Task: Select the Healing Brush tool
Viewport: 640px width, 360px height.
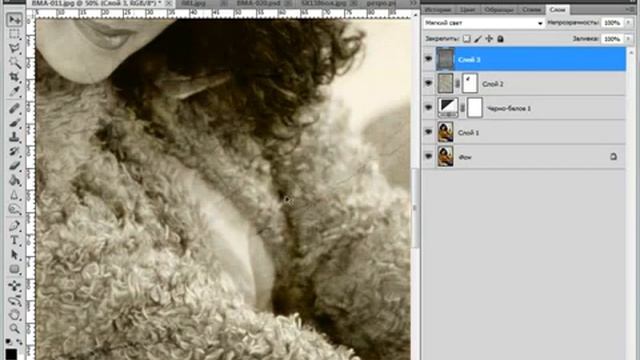Action: [x=15, y=108]
